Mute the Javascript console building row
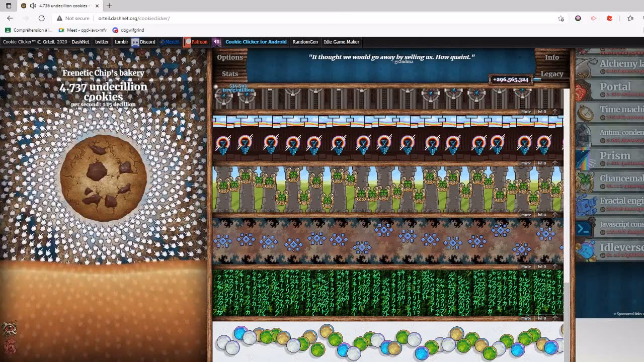This screenshot has height=362, width=644. (526, 318)
